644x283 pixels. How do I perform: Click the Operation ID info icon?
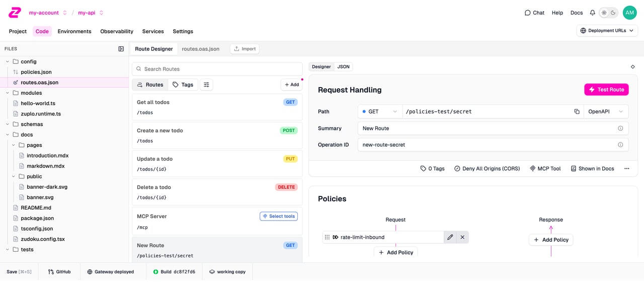pos(620,145)
